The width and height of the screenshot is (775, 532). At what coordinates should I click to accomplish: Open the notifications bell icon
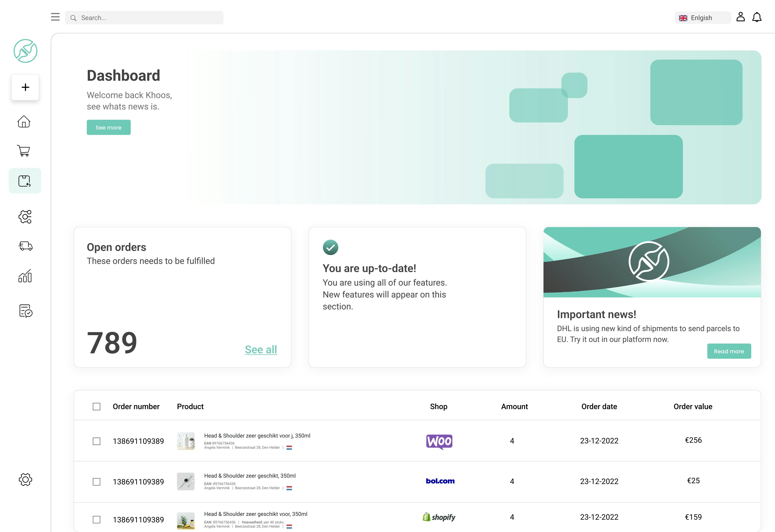[x=757, y=17]
